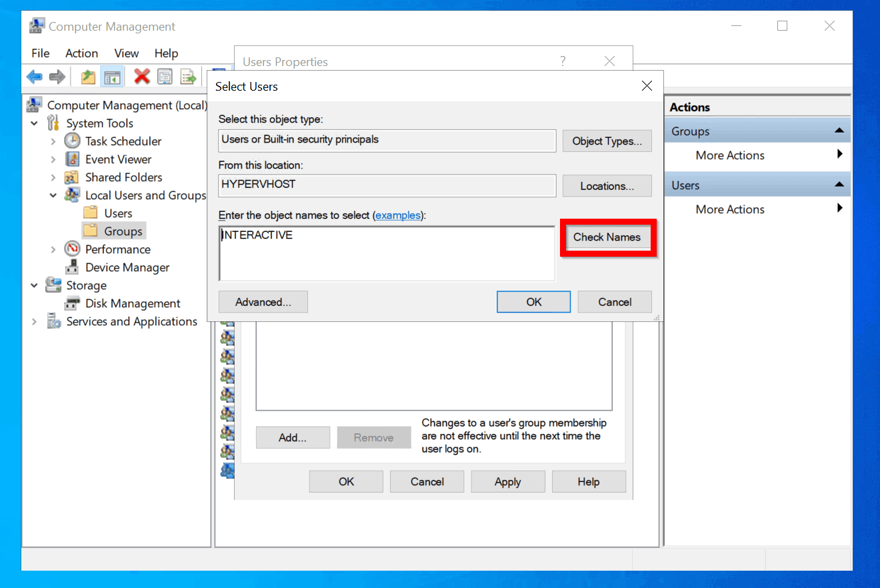Image resolution: width=880 pixels, height=588 pixels.
Task: Select the Performance monitor icon
Action: click(x=73, y=249)
